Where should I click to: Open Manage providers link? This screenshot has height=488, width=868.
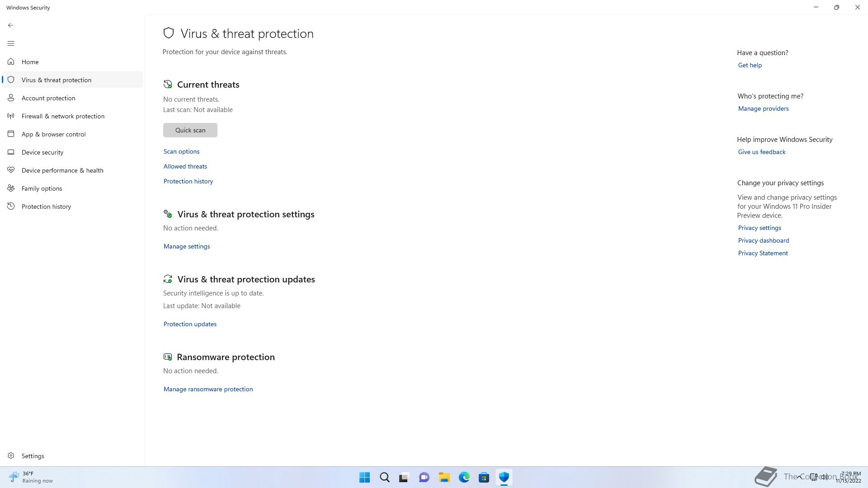(764, 108)
